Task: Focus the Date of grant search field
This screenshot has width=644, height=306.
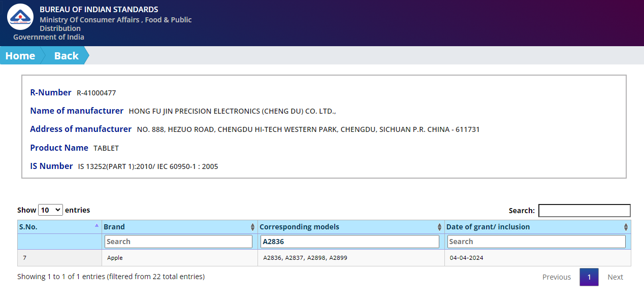Action: click(536, 242)
